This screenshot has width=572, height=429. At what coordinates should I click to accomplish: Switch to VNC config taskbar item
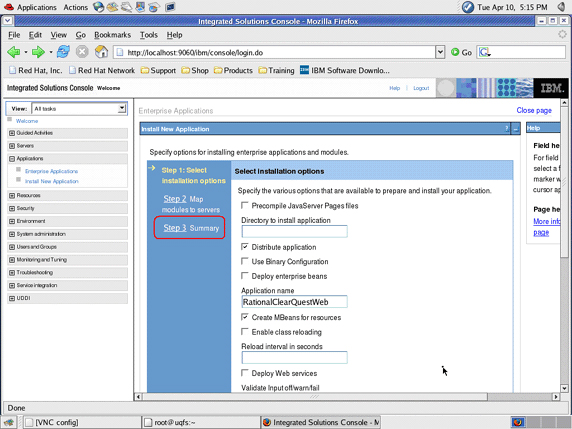click(82, 422)
